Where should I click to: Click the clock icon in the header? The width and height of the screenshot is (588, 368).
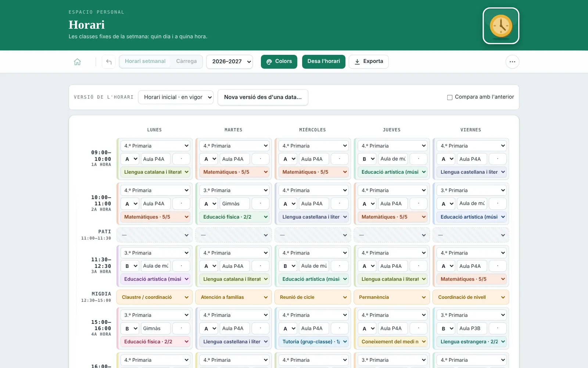(501, 26)
